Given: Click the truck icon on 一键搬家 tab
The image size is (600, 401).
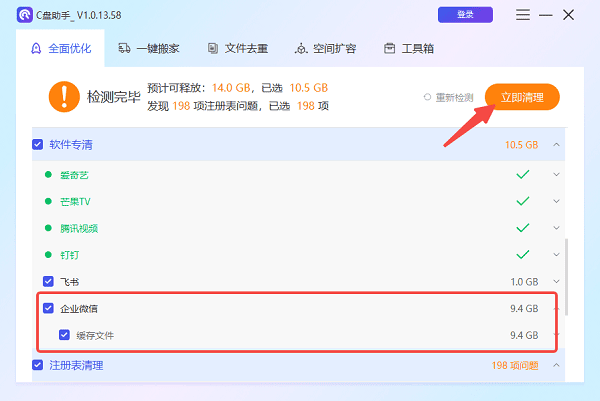Looking at the screenshot, I should [124, 49].
